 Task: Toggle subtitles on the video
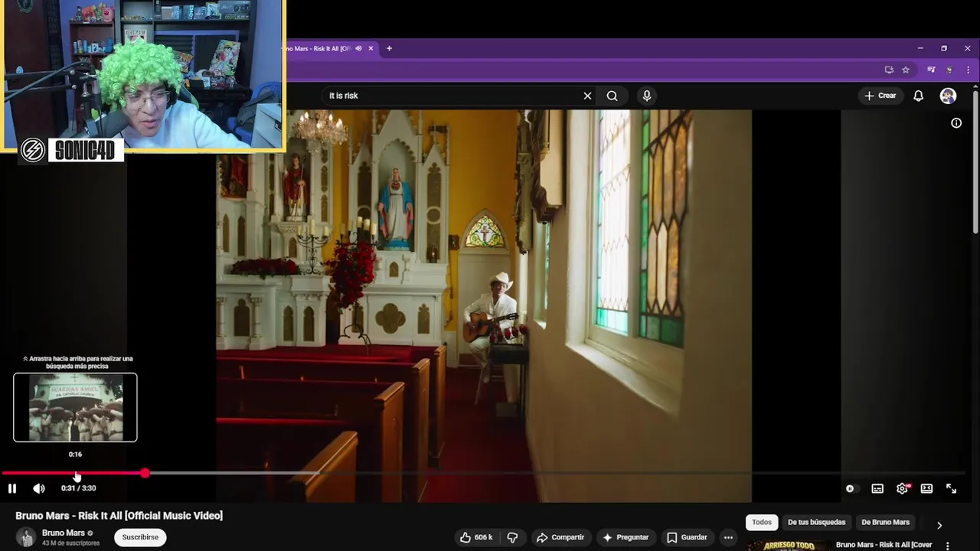(877, 488)
